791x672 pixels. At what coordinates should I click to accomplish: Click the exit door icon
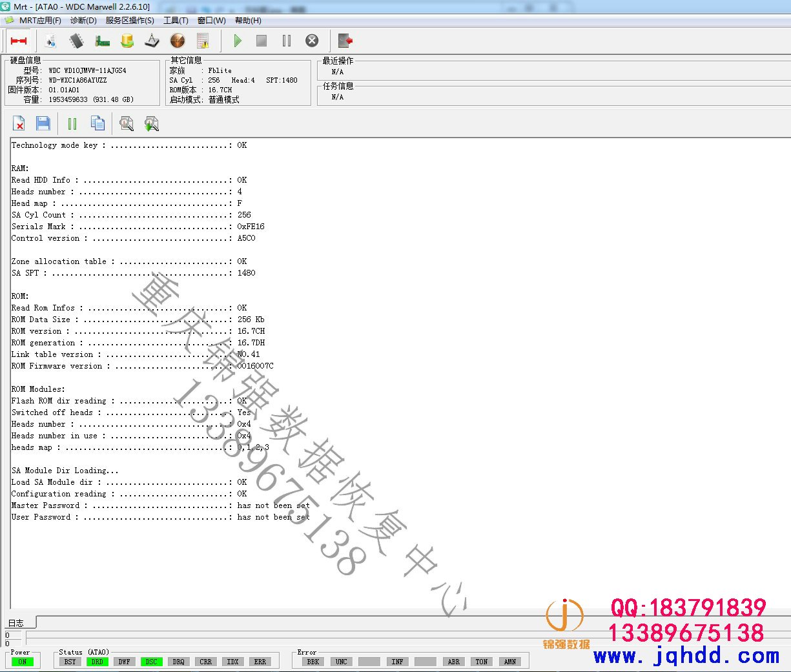coord(345,41)
